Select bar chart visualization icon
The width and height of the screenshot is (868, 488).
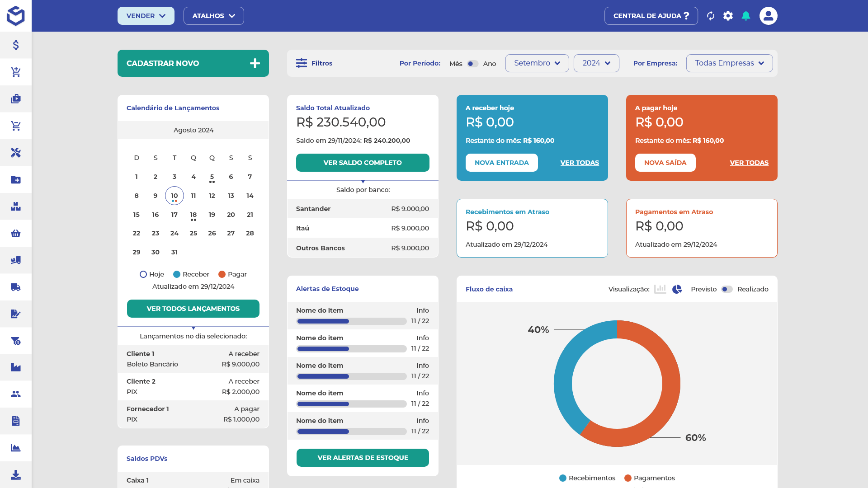point(660,289)
